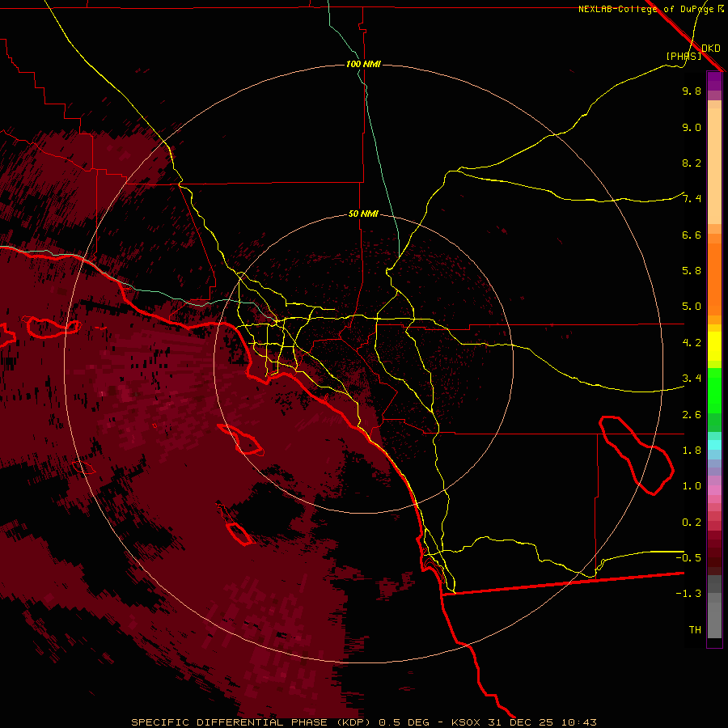Select the 7.4 legend value
This screenshot has height=728, width=728.
(692, 199)
